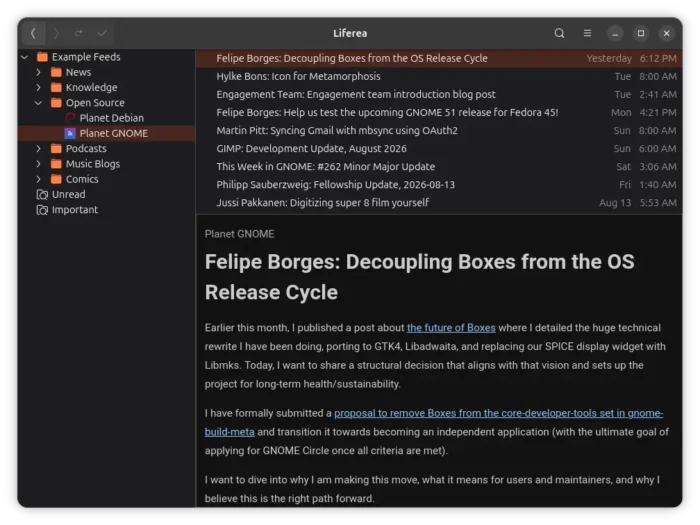
Task: Open the search magnifier in header bar
Action: (x=559, y=33)
